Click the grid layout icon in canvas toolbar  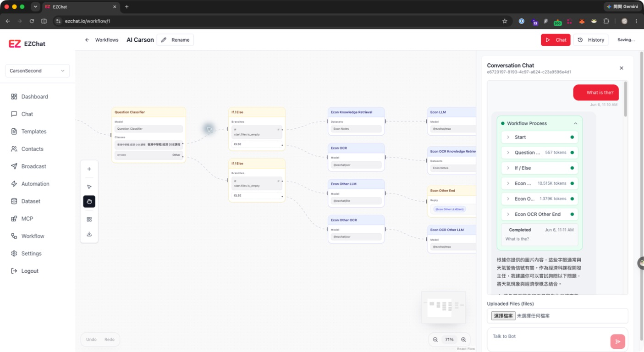89,219
